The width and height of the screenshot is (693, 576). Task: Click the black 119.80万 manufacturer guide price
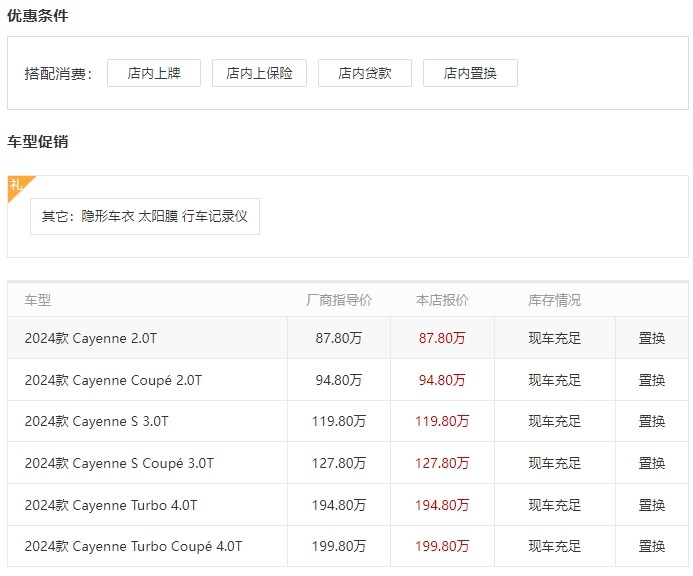coord(339,421)
